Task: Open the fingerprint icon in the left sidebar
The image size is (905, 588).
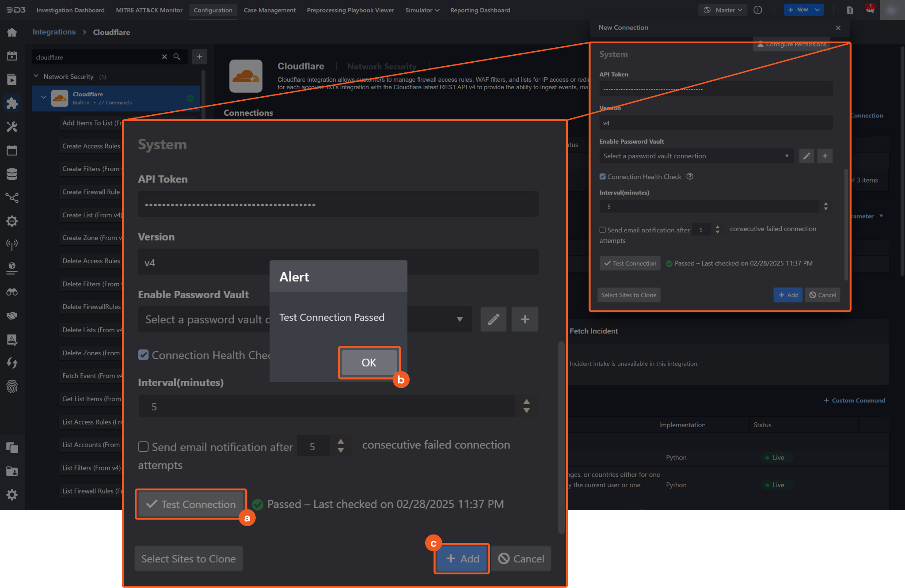Action: pyautogui.click(x=12, y=387)
